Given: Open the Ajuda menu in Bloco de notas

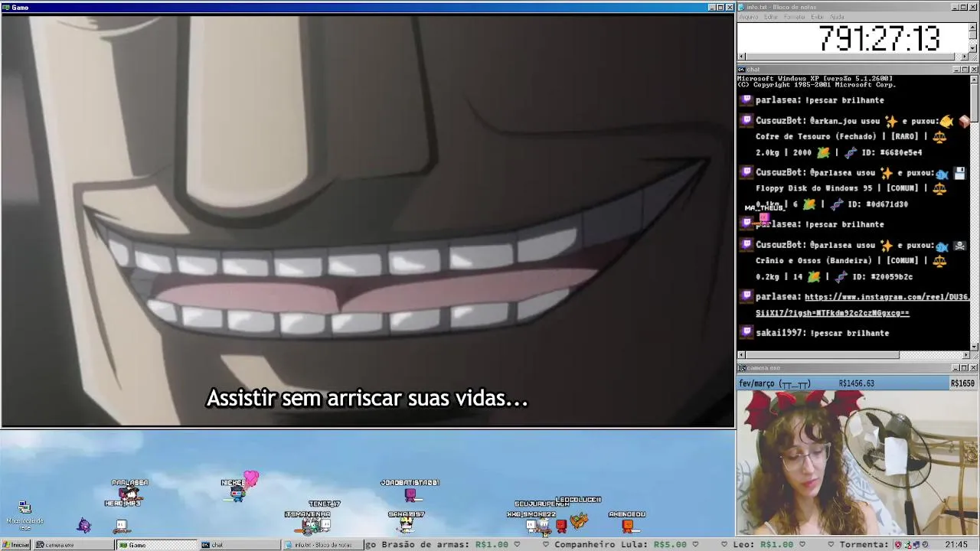Looking at the screenshot, I should tap(837, 17).
